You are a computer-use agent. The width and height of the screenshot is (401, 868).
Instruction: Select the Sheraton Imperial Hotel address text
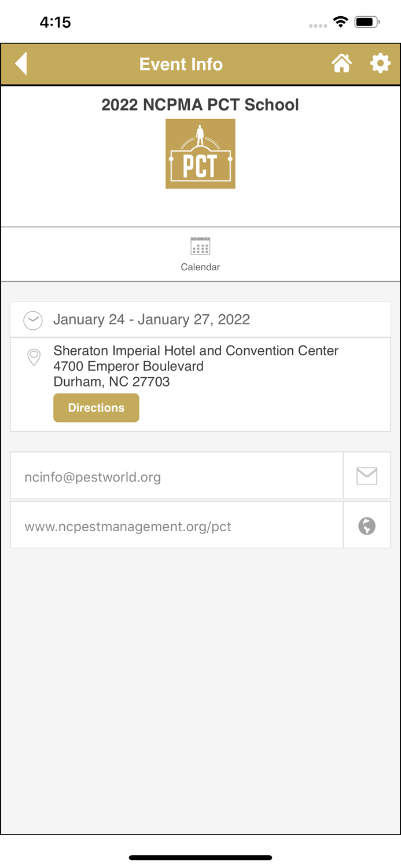coord(196,366)
